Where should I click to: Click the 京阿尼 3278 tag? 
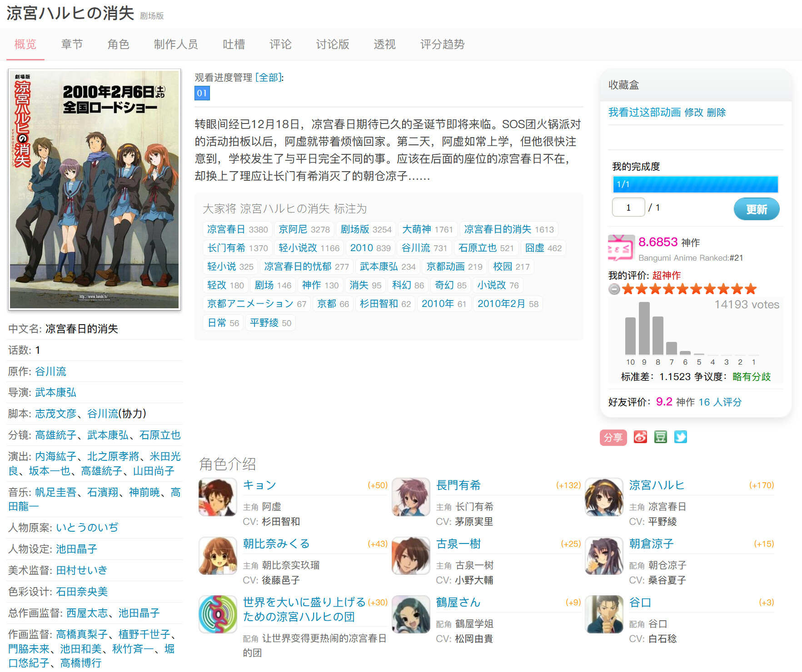click(304, 229)
